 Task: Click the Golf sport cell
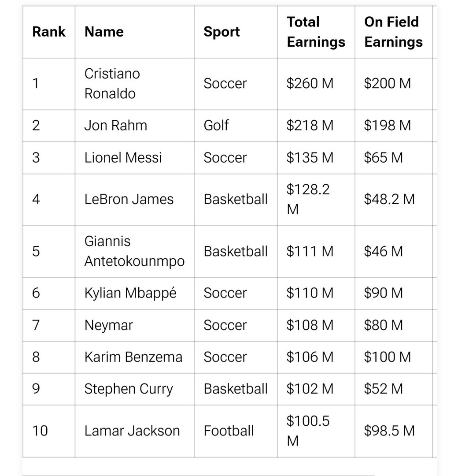216,126
